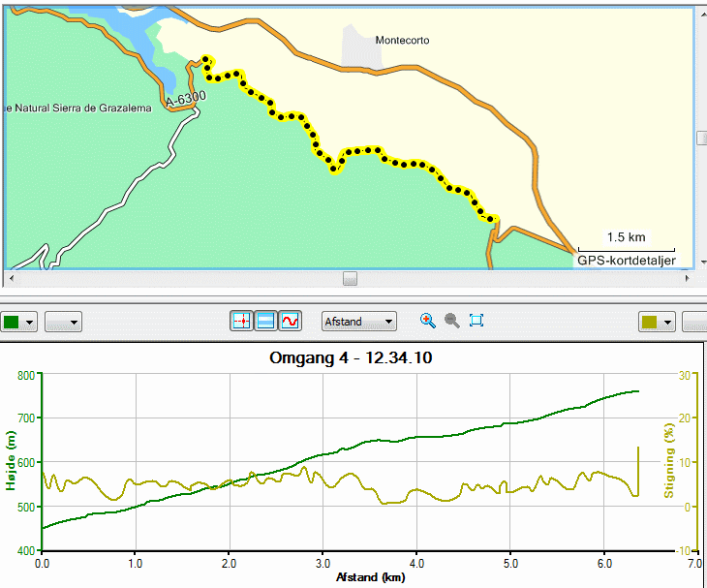Click the map vertical scrollbar down arrow
Viewport: 707px width, 588px height.
coord(703,262)
